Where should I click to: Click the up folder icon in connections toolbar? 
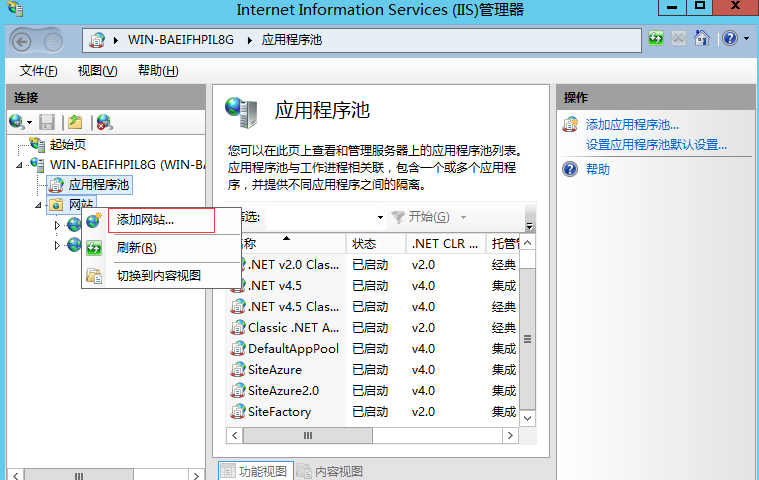click(74, 122)
